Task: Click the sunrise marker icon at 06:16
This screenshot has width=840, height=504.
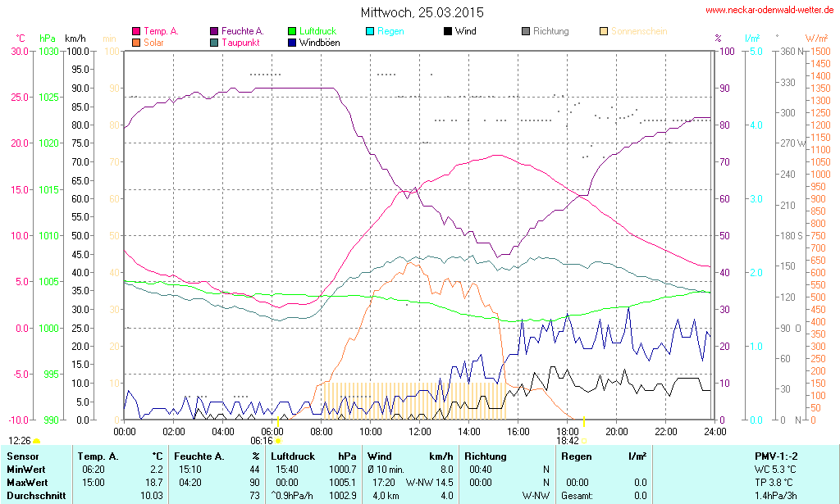Action: pyautogui.click(x=278, y=441)
